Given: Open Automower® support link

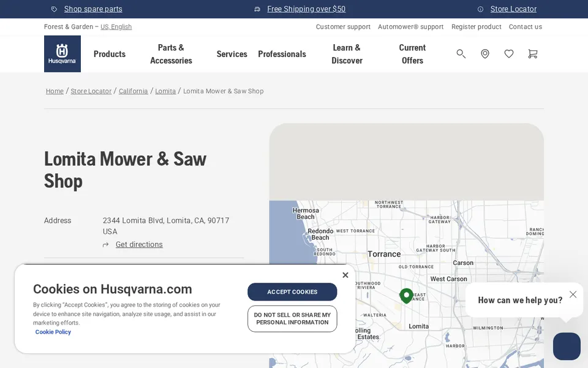Looking at the screenshot, I should (410, 26).
